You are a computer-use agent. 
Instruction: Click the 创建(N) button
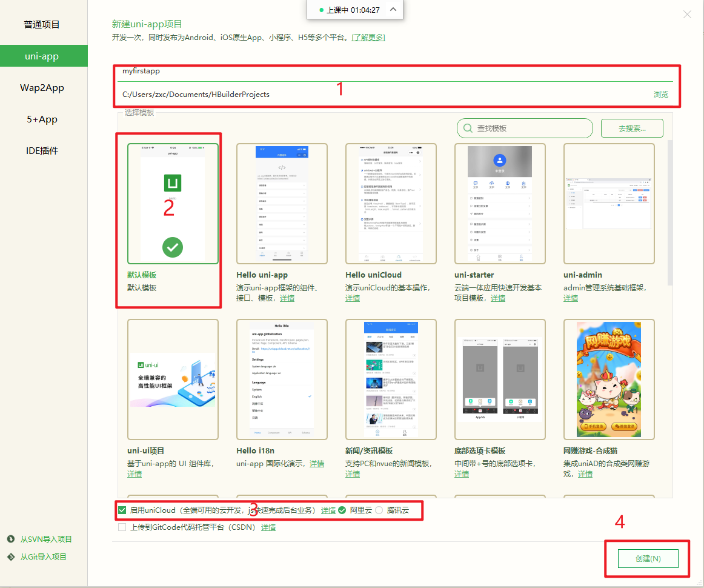point(648,559)
